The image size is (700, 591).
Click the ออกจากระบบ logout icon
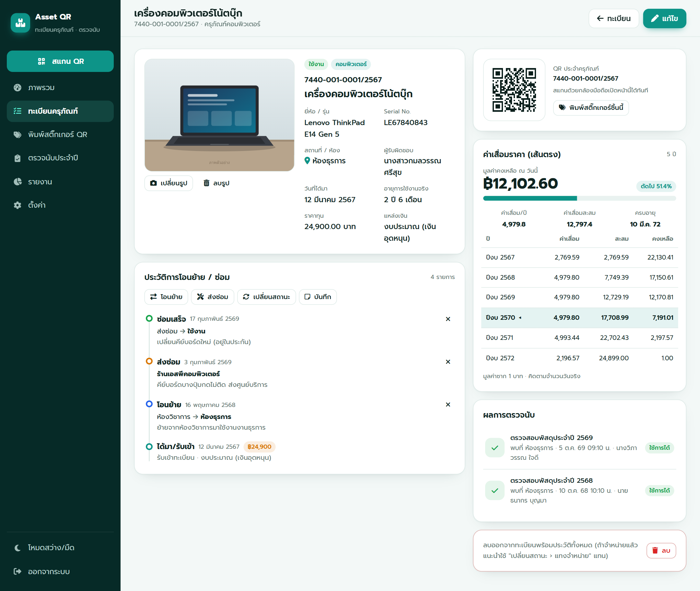click(x=17, y=572)
